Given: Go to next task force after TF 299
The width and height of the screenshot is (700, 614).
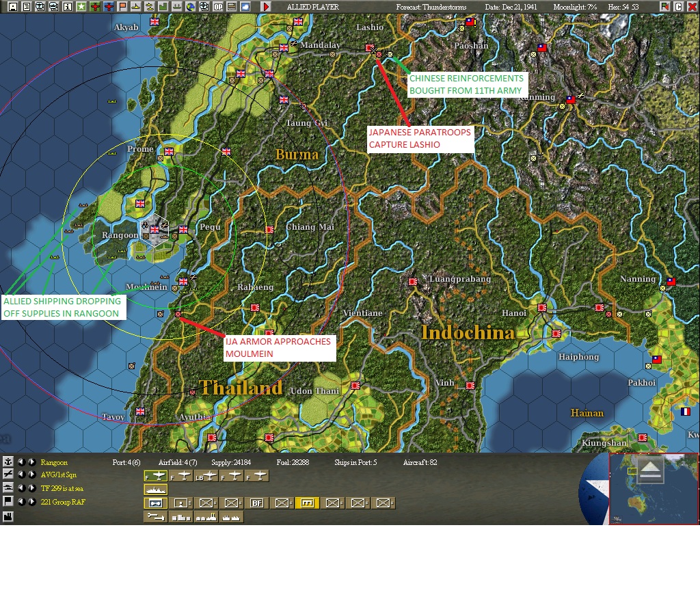Looking at the screenshot, I should pos(32,488).
